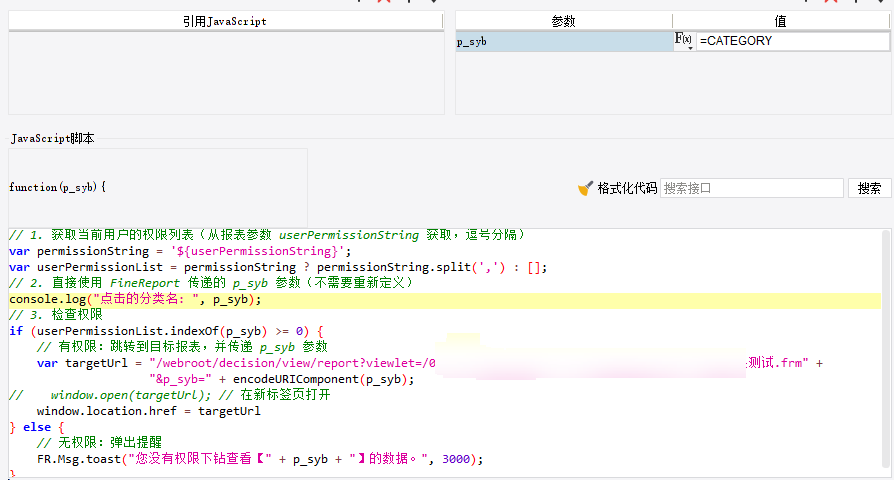This screenshot has width=894, height=480.
Task: Click the window.location.href code line
Action: [x=148, y=411]
